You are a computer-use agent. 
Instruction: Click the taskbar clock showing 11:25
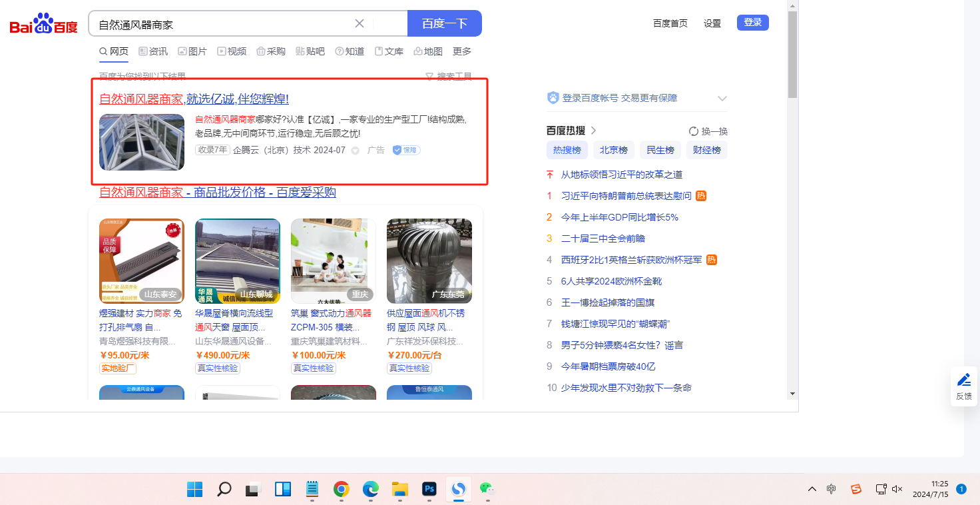[930, 489]
